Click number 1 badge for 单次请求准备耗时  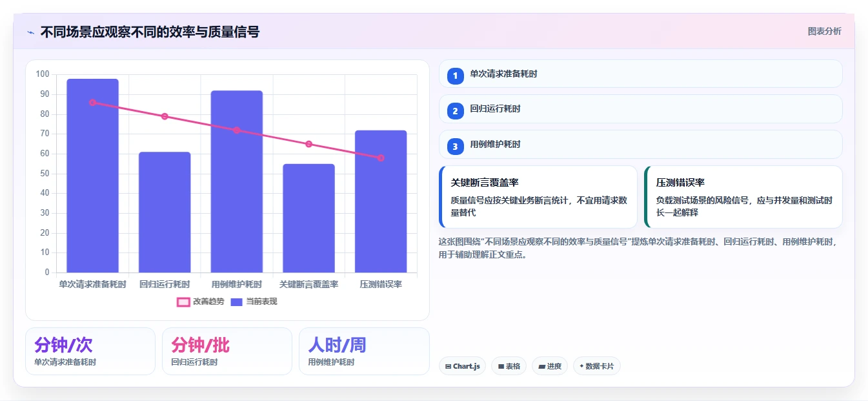tap(455, 76)
